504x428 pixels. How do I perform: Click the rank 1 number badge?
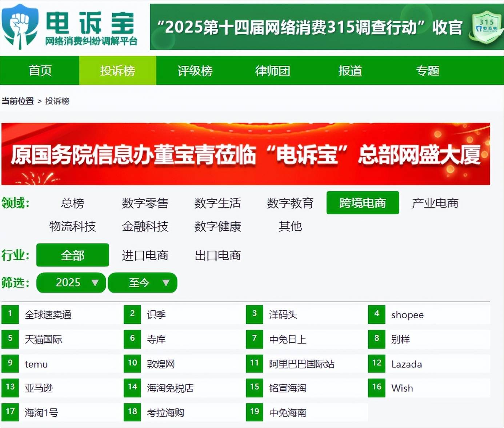(x=10, y=314)
